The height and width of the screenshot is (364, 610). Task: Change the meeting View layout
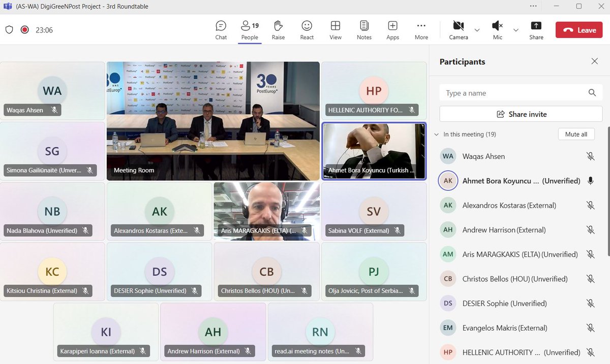[335, 29]
